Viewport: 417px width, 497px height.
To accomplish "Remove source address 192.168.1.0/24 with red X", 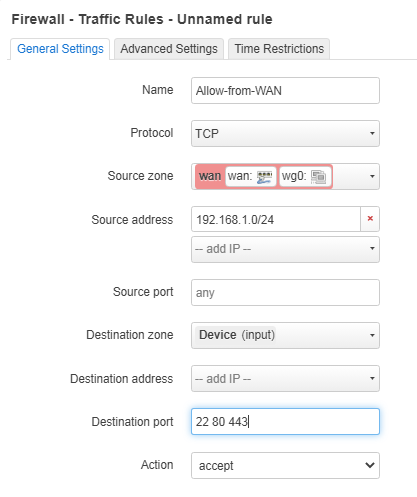I will (370, 219).
